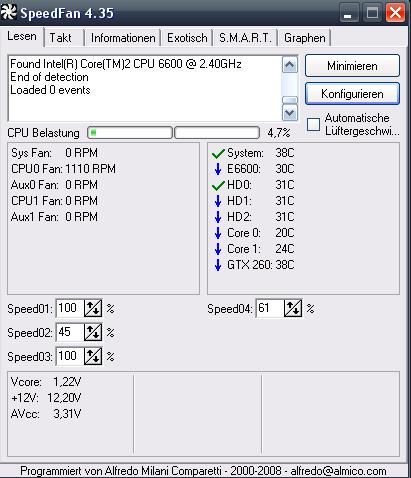Click the SpeedFan fan icon in title bar
Image resolution: width=411 pixels, height=478 pixels.
(x=9, y=13)
